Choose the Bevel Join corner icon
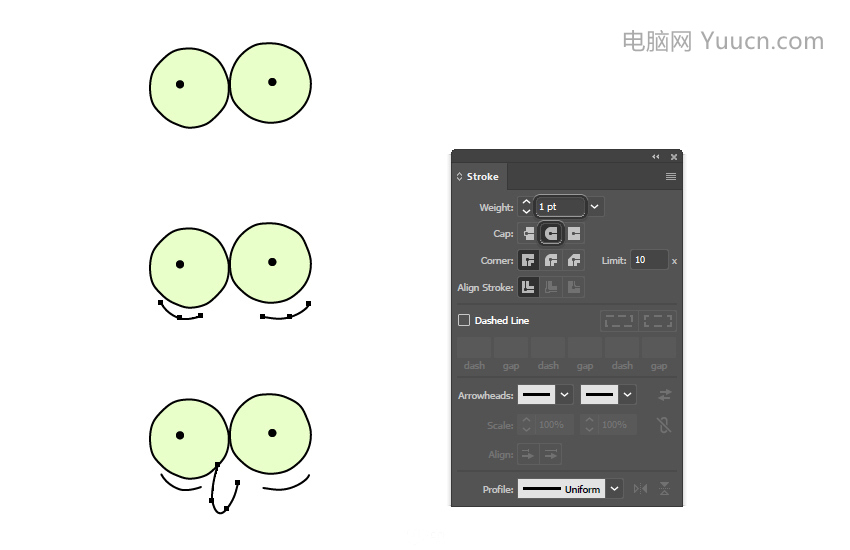 pos(574,261)
